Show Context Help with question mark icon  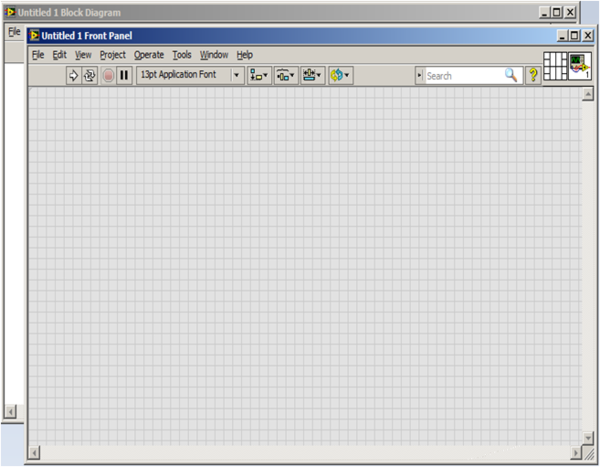[533, 75]
